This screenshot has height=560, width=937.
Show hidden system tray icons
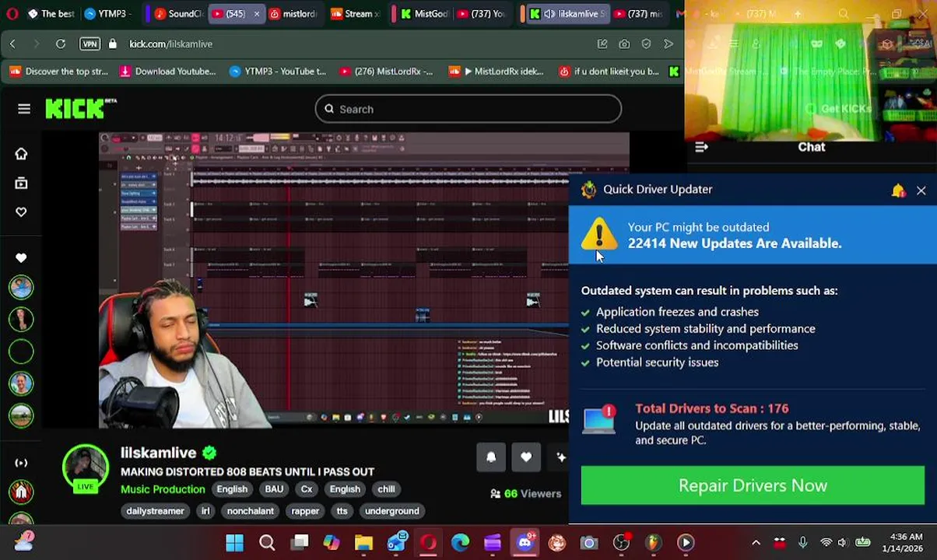click(756, 543)
